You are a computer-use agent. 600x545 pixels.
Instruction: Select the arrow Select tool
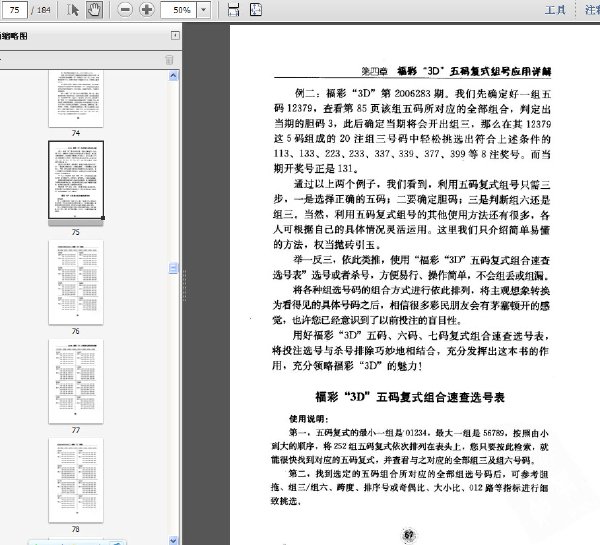(72, 10)
